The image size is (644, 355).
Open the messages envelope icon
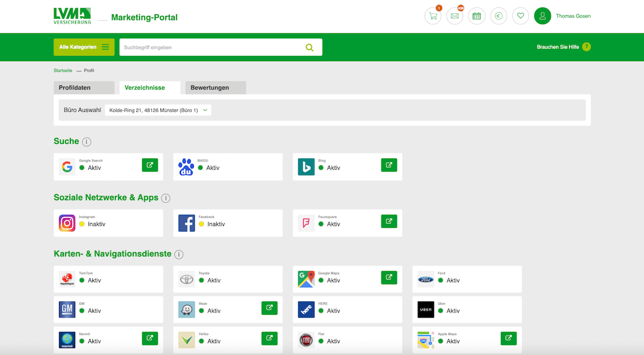coord(455,16)
